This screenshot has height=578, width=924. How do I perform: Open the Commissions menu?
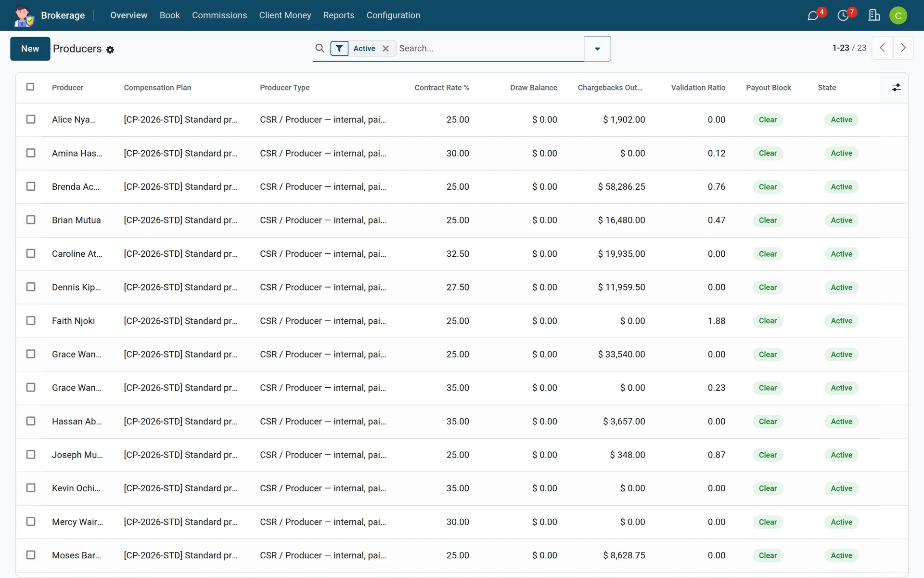pyautogui.click(x=219, y=15)
